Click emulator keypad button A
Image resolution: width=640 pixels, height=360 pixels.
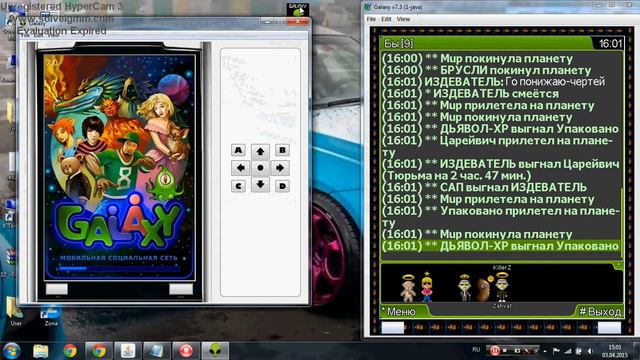(238, 150)
